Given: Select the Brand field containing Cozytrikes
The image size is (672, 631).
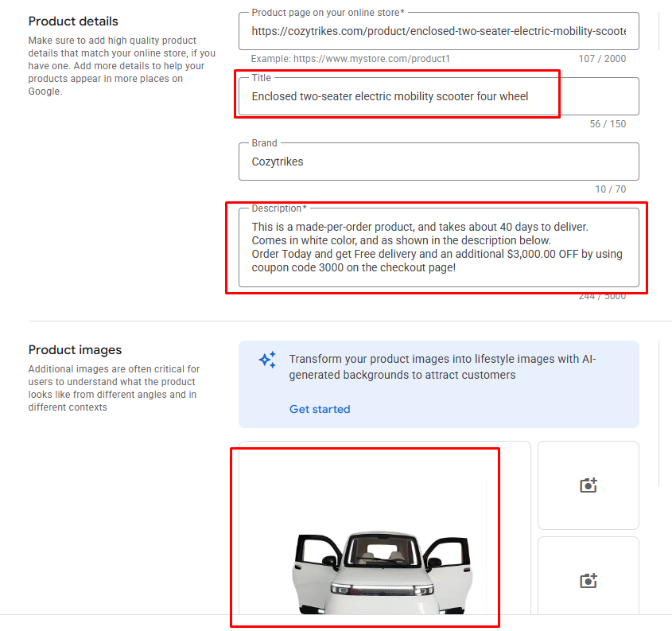Looking at the screenshot, I should pyautogui.click(x=438, y=162).
